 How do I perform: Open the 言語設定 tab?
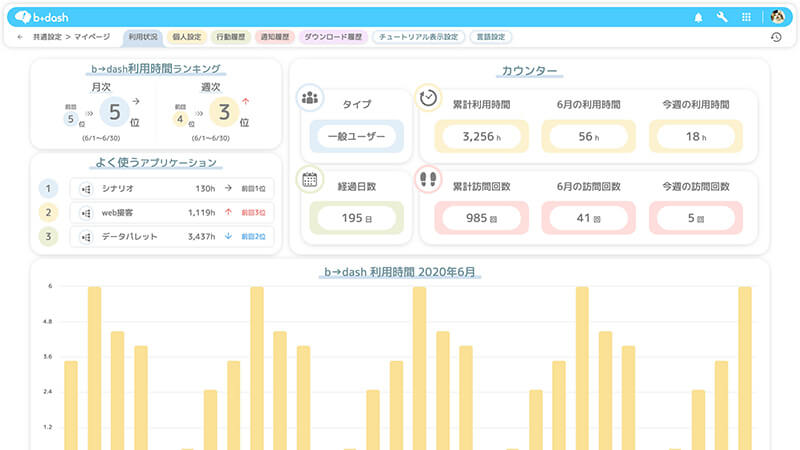click(x=491, y=37)
